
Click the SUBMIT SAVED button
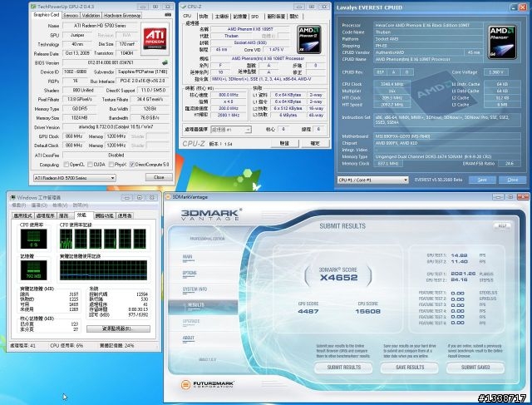(x=475, y=368)
